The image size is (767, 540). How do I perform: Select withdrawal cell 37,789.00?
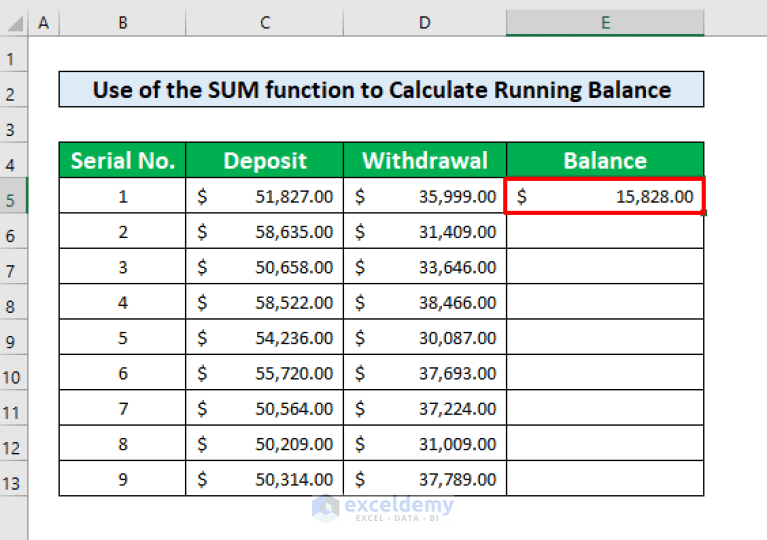click(425, 479)
